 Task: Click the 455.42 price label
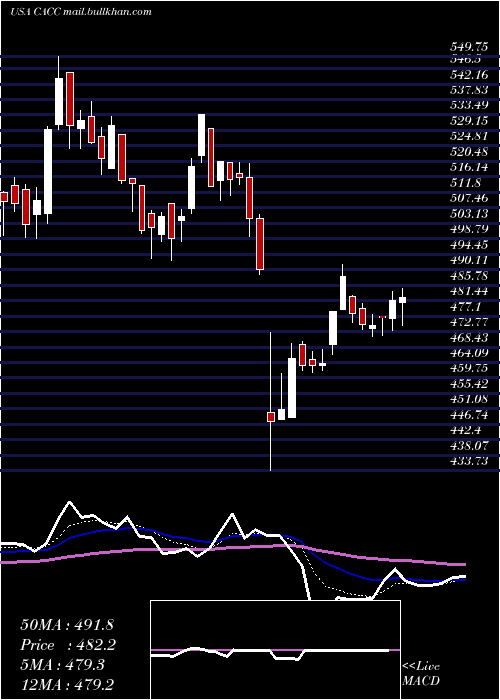pyautogui.click(x=468, y=383)
